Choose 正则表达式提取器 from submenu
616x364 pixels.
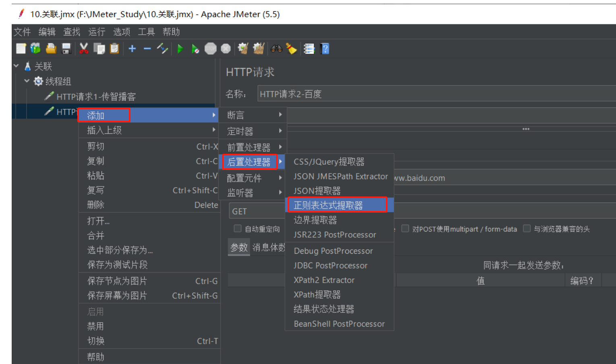click(339, 205)
